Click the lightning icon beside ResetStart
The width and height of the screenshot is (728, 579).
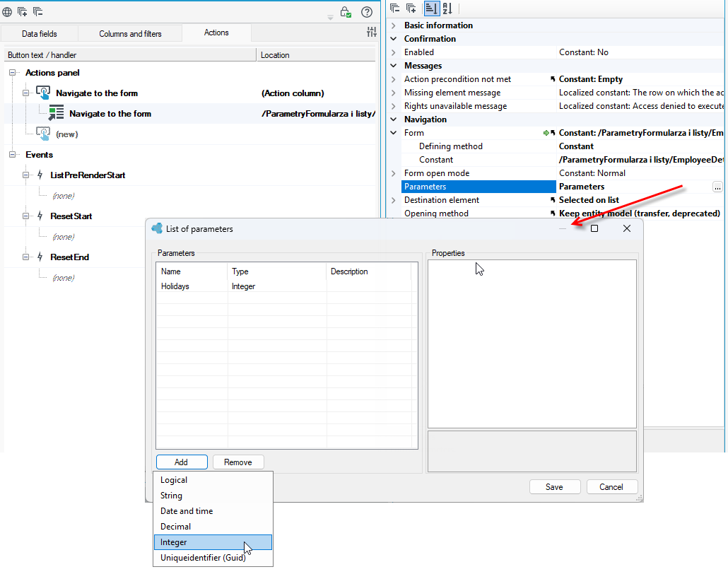pyautogui.click(x=40, y=216)
